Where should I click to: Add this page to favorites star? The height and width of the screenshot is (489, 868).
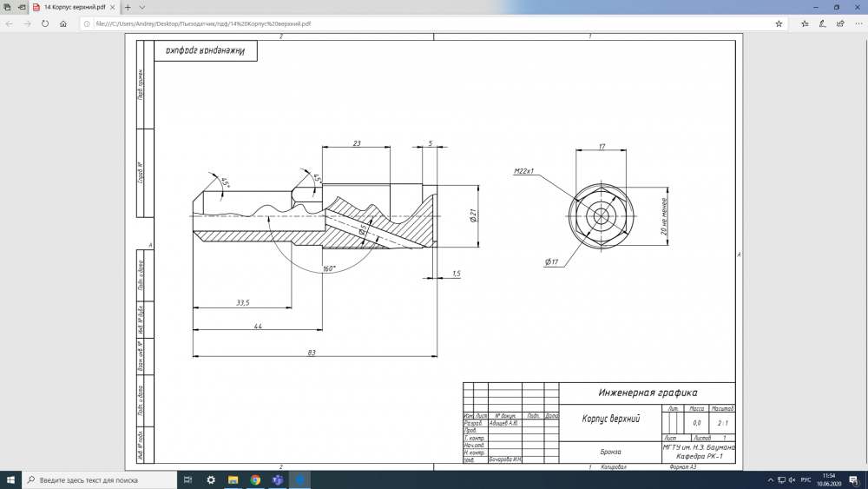click(x=779, y=23)
